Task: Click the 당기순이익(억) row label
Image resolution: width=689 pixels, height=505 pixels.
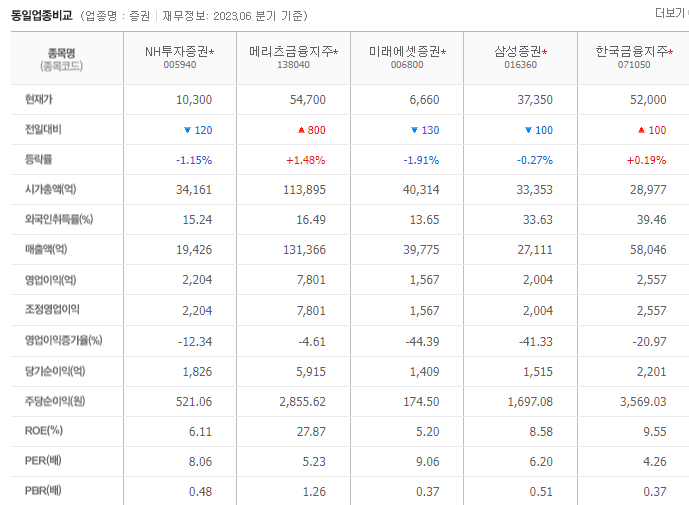Action: pyautogui.click(x=55, y=371)
